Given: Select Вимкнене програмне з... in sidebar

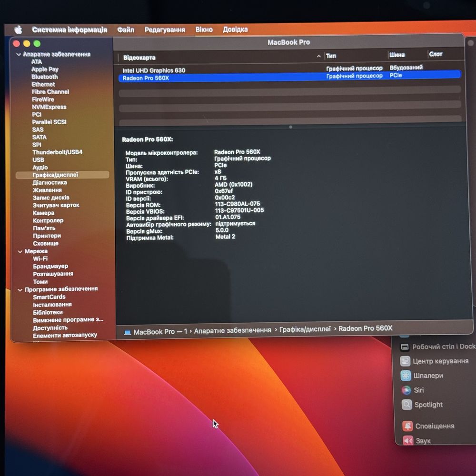Looking at the screenshot, I should 68,320.
